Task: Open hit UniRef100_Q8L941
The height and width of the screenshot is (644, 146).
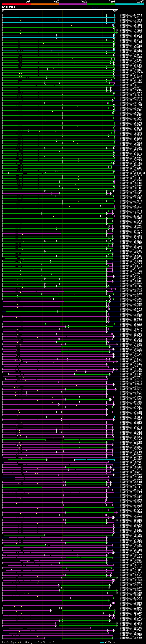Action: pyautogui.click(x=131, y=35)
